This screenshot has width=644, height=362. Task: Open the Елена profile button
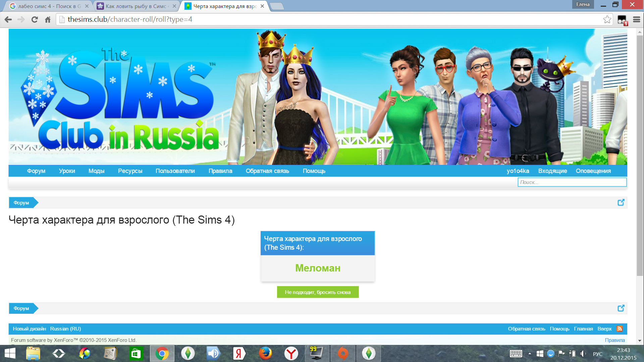point(583,4)
